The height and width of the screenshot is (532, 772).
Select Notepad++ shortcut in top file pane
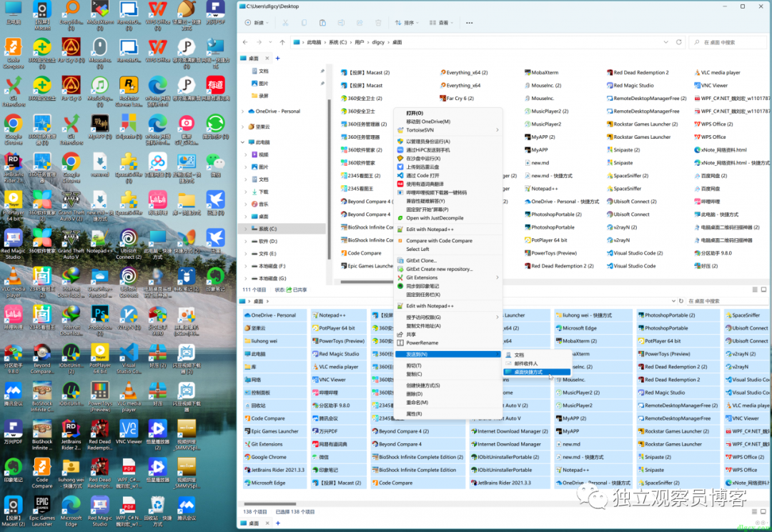tap(541, 189)
